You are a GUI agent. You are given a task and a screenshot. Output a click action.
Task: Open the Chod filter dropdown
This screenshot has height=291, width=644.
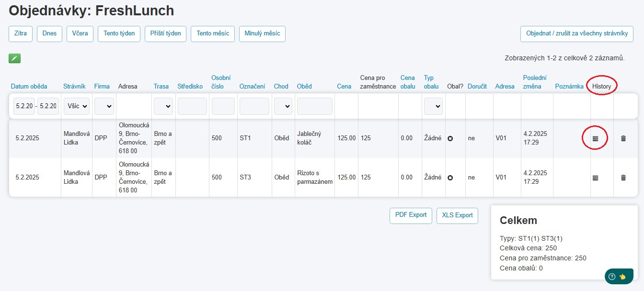283,106
